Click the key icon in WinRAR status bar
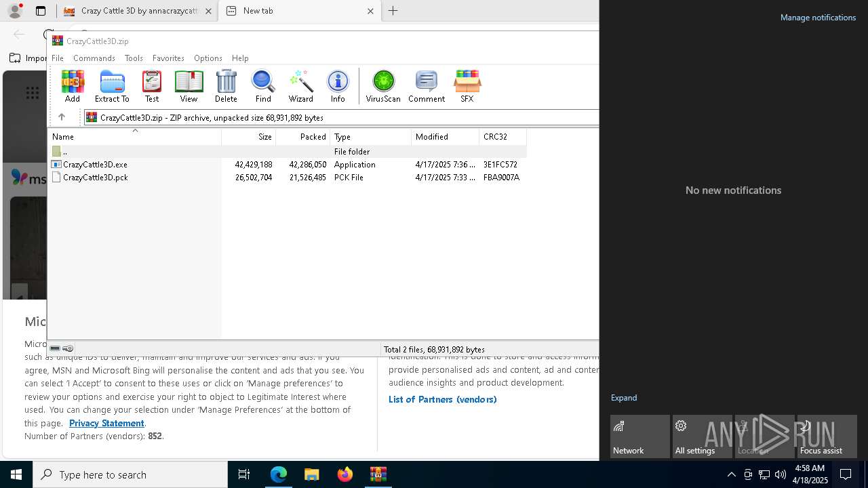 pyautogui.click(x=68, y=348)
